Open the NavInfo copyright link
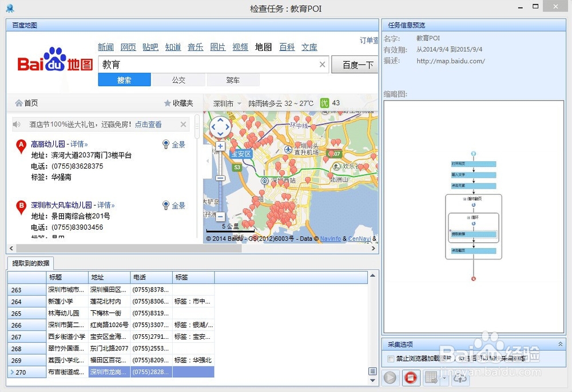 point(331,239)
